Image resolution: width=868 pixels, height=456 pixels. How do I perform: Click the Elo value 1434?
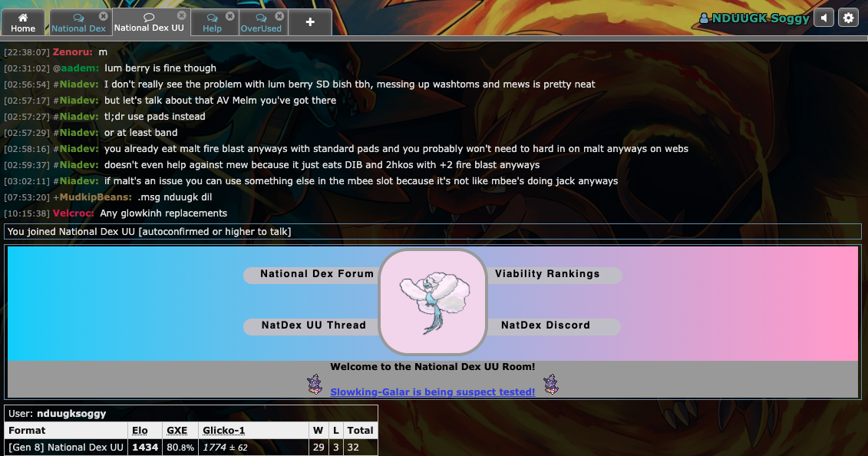pyautogui.click(x=145, y=447)
